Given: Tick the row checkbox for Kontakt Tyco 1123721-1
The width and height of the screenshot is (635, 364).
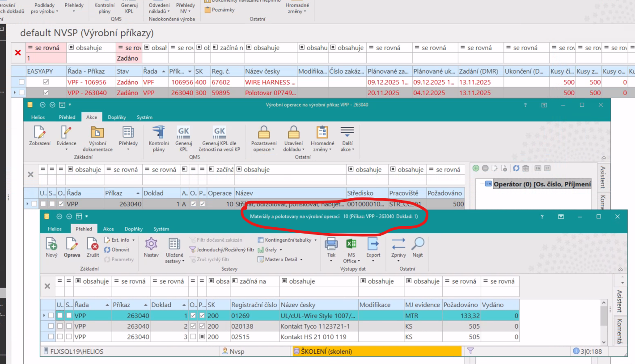Looking at the screenshot, I should (51, 326).
